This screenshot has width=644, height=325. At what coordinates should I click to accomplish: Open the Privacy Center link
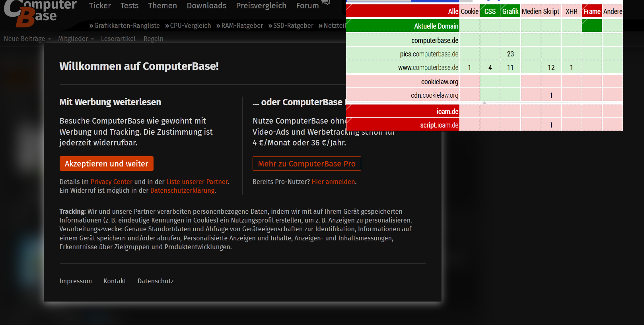click(x=111, y=182)
